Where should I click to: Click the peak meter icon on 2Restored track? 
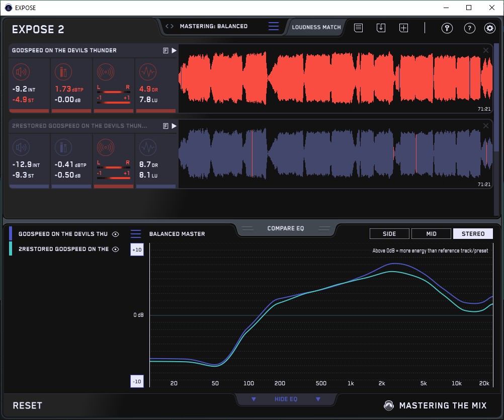pyautogui.click(x=63, y=147)
